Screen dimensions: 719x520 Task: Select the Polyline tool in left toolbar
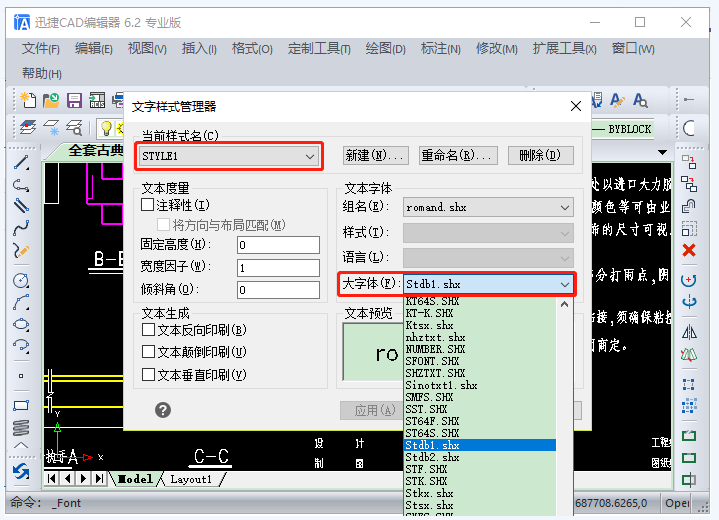pyautogui.click(x=21, y=185)
